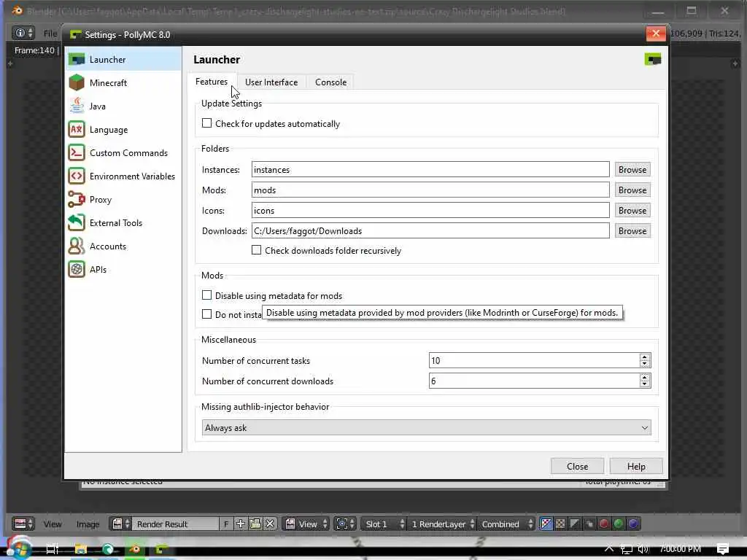747x560 pixels.
Task: Click Blender image editor type icon
Action: [x=23, y=524]
